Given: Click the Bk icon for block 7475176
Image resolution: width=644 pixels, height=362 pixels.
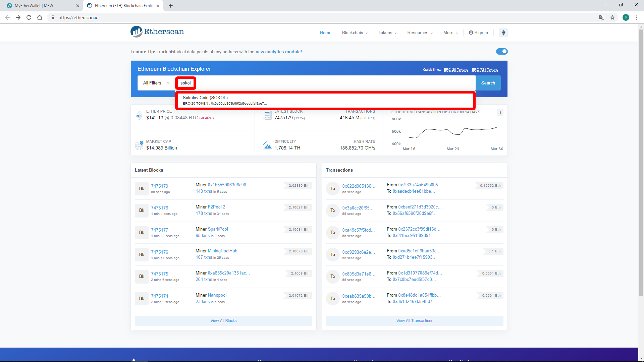Looking at the screenshot, I should point(142,255).
